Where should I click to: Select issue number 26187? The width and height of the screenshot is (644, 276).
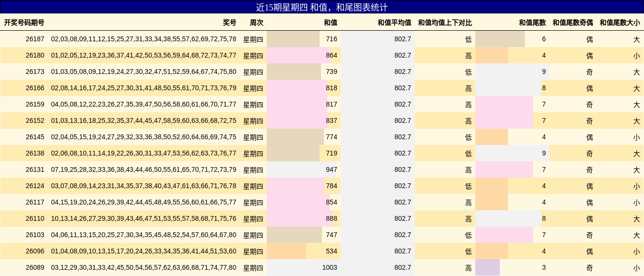coord(35,39)
